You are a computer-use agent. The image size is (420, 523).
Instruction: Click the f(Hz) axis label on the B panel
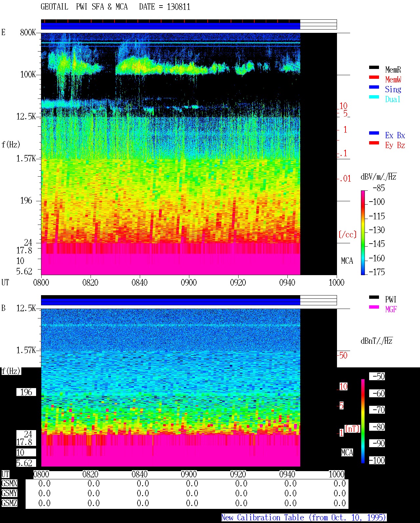tap(11, 371)
